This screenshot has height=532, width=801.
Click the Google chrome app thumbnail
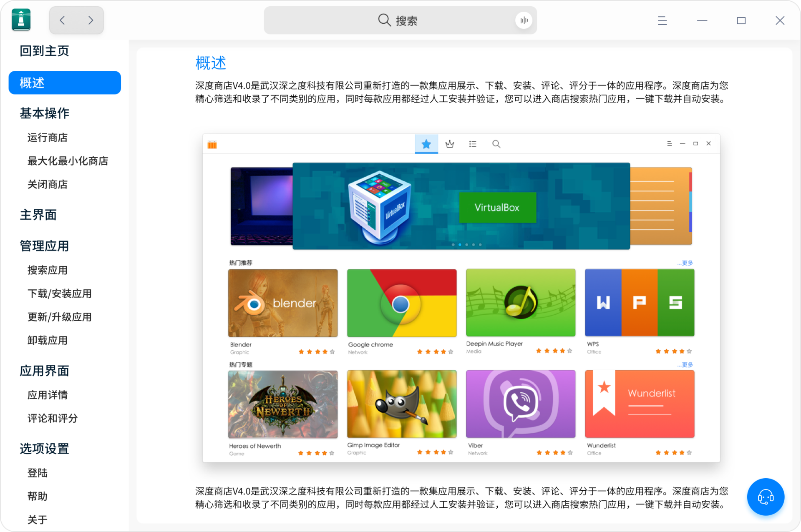[402, 303]
